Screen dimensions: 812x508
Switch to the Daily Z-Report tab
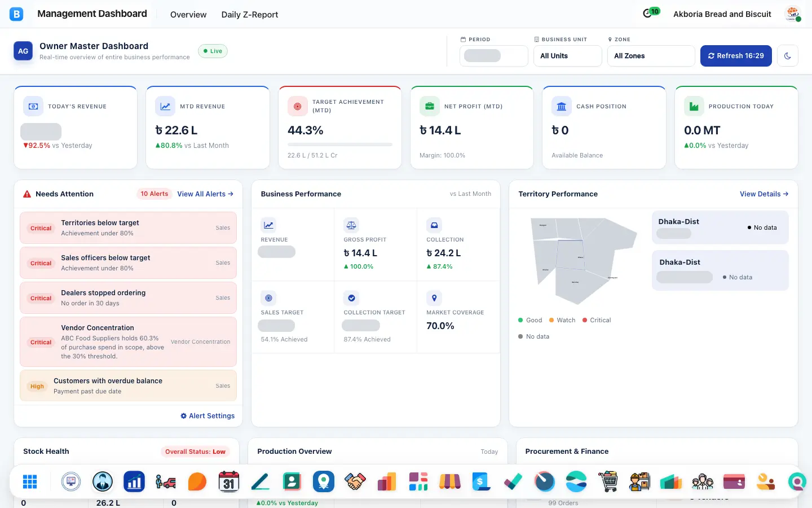250,15
